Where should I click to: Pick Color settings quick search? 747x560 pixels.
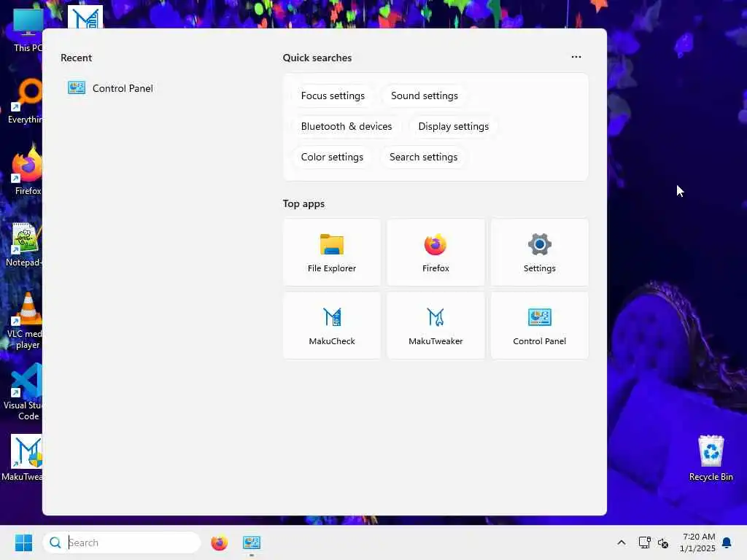tap(332, 157)
